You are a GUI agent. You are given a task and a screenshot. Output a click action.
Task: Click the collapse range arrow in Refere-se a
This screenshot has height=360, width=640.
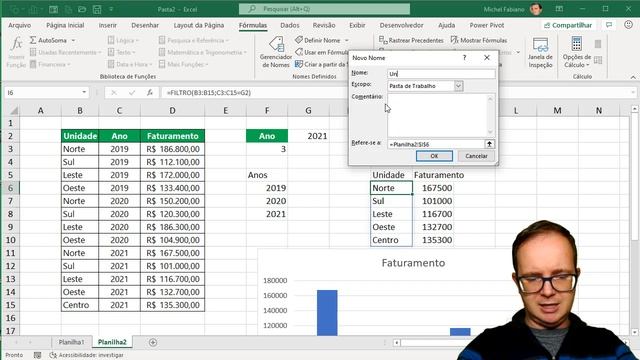pyautogui.click(x=489, y=144)
